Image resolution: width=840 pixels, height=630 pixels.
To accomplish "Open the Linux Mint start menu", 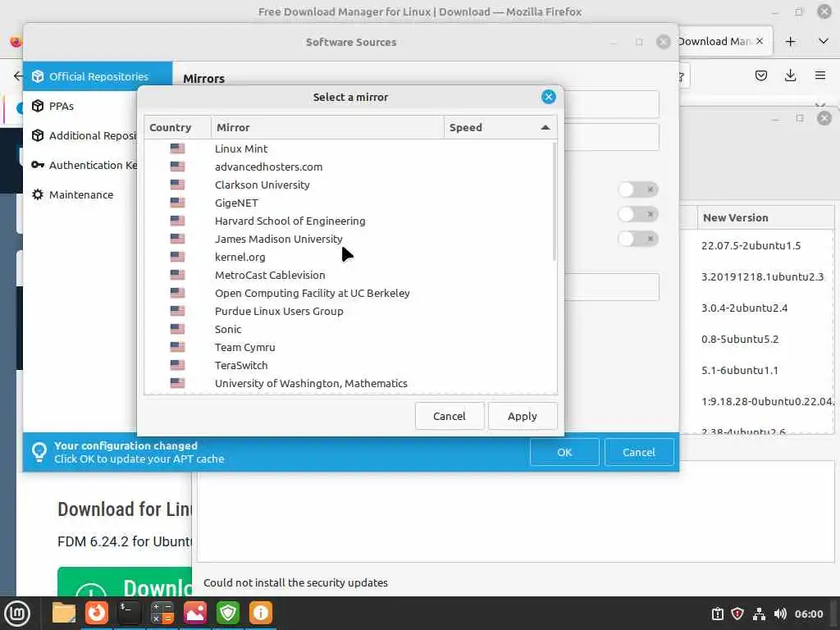I will [17, 614].
